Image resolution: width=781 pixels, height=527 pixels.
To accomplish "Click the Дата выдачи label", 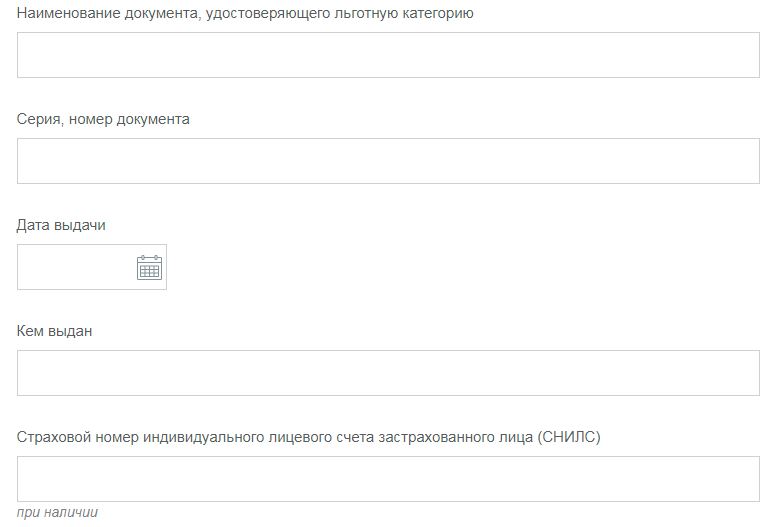I will coord(61,225).
